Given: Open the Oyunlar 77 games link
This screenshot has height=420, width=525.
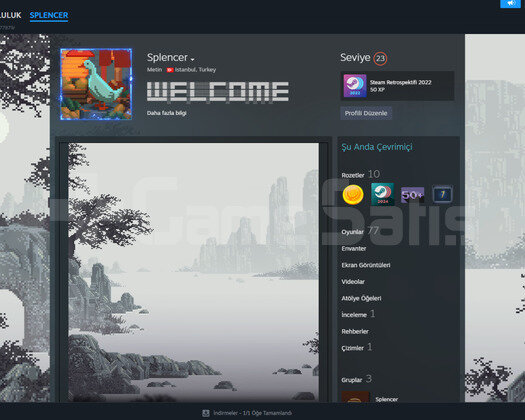Looking at the screenshot, I should [x=360, y=231].
